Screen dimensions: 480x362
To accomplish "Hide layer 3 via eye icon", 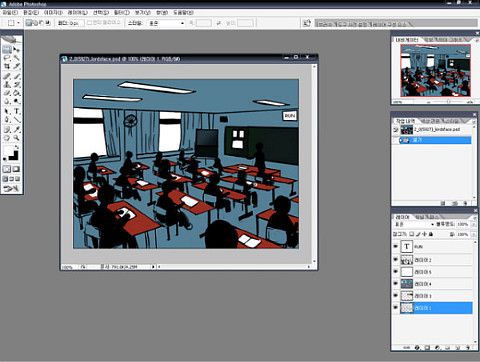I will coord(396,296).
